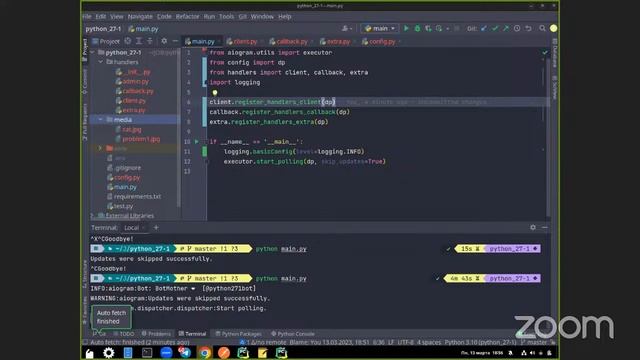Open the user account icon in the toolbar

553,28
